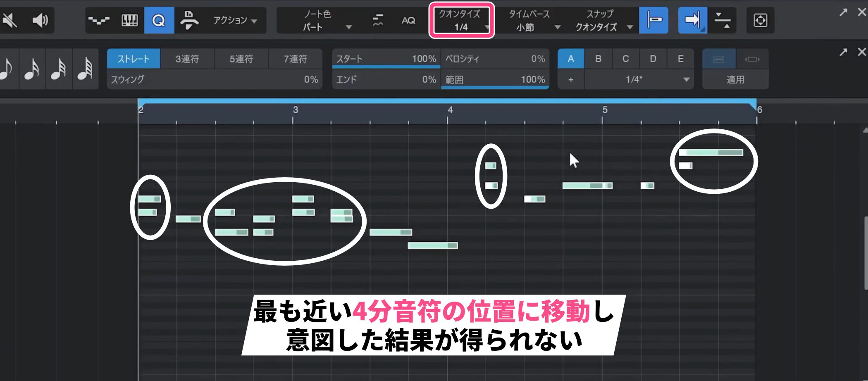The width and height of the screenshot is (868, 381).
Task: Click the 16th note value icon
Action: coord(32,68)
